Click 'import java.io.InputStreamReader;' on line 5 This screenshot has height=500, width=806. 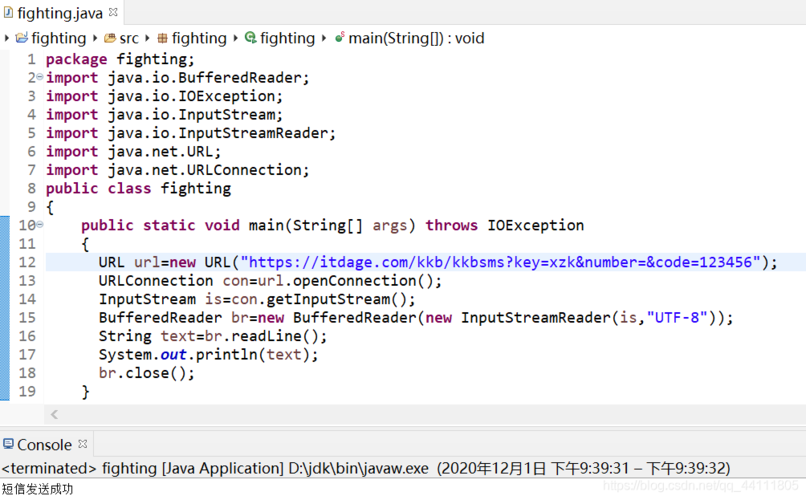tap(191, 133)
